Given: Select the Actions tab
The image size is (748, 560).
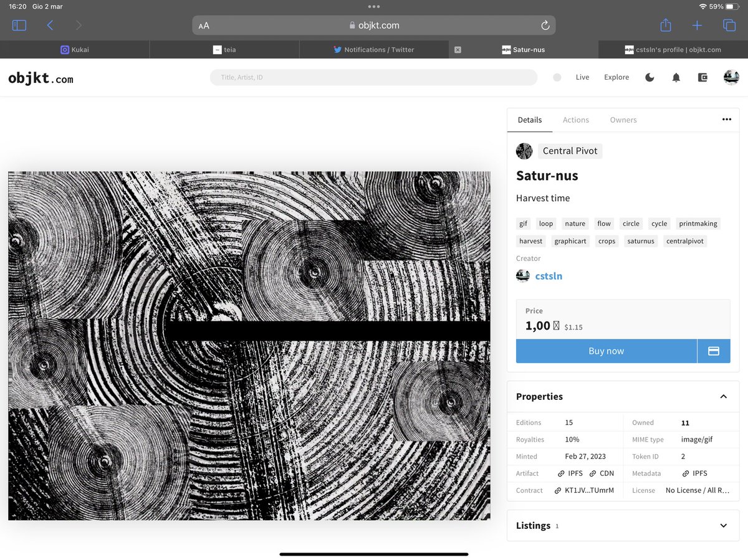Looking at the screenshot, I should pyautogui.click(x=576, y=120).
